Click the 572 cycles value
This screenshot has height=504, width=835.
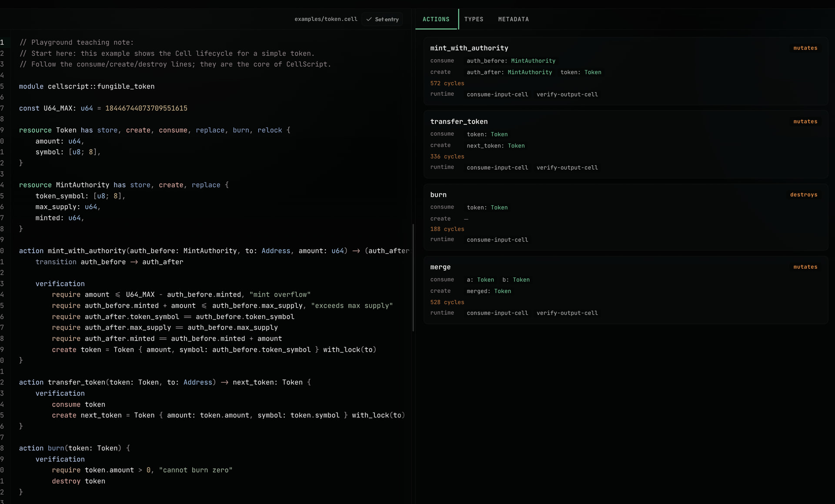(447, 83)
